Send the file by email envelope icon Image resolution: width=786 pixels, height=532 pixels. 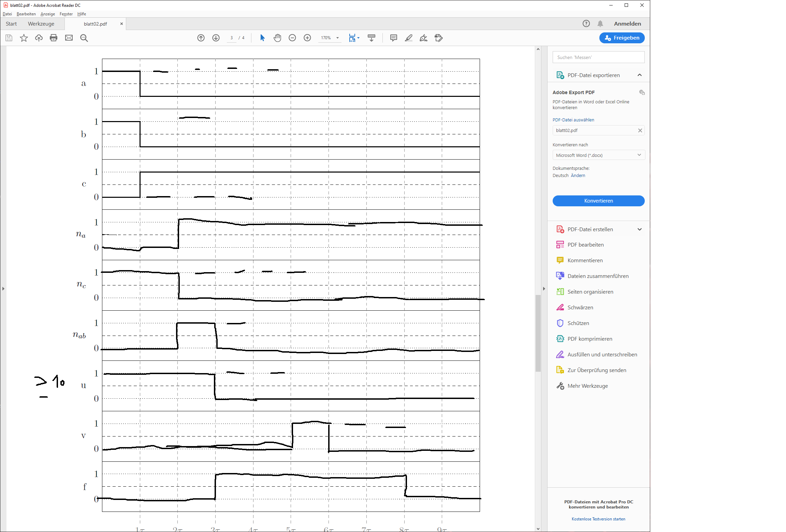click(69, 38)
